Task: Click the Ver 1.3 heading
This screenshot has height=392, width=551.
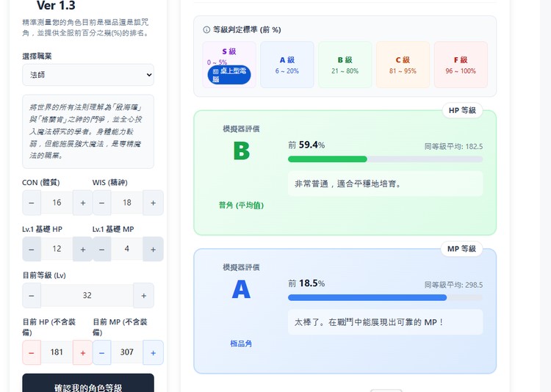Action: 56,6
